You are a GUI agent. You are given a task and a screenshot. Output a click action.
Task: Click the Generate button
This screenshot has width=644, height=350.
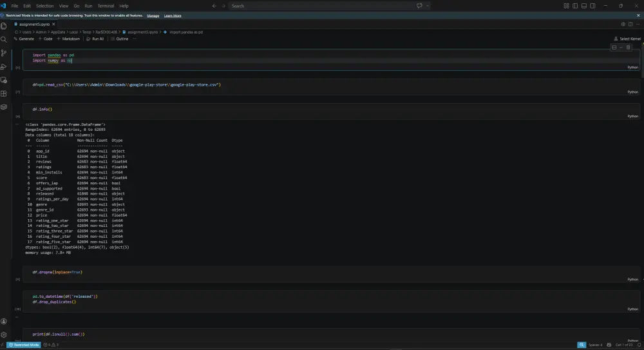pos(24,39)
